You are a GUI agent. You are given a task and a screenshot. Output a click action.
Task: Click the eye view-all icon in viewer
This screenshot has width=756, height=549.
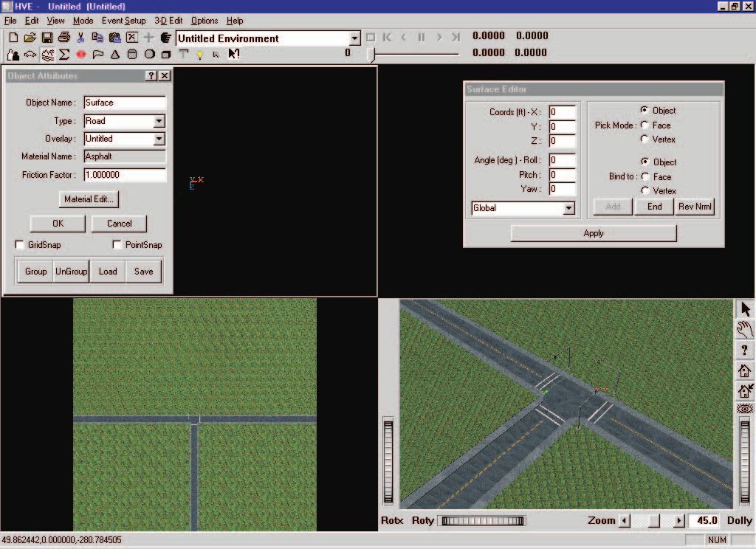[x=744, y=409]
